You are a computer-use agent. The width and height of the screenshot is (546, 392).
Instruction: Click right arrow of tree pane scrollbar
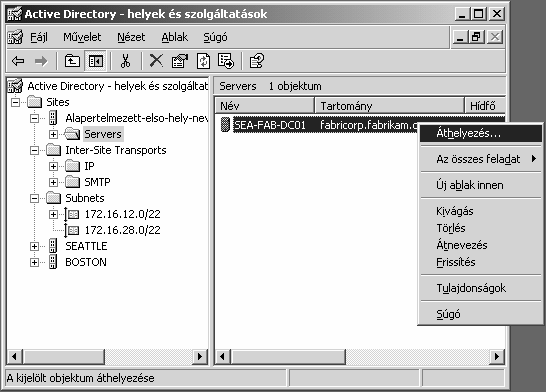pos(200,356)
